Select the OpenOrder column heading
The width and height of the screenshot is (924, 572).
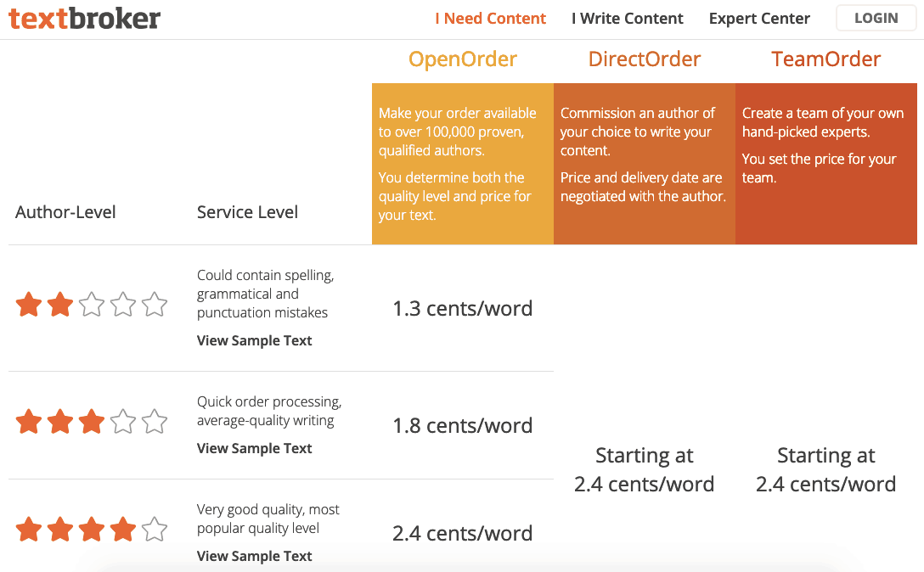point(463,59)
